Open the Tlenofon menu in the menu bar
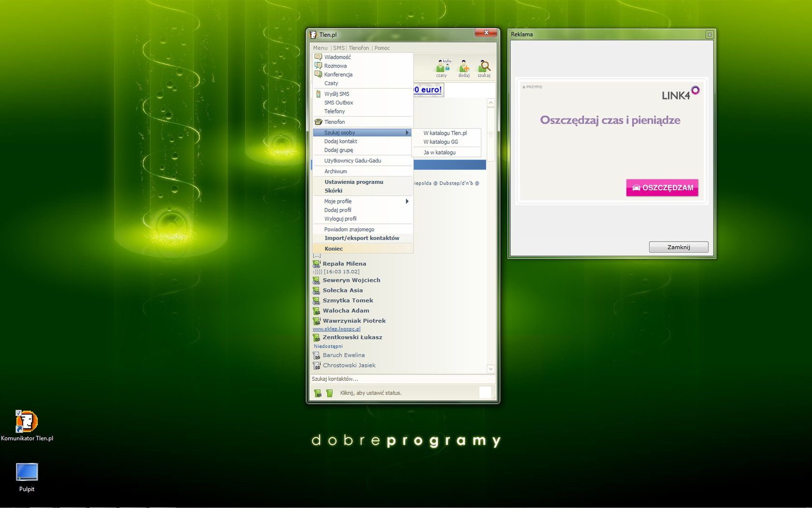812x508 pixels. [359, 48]
